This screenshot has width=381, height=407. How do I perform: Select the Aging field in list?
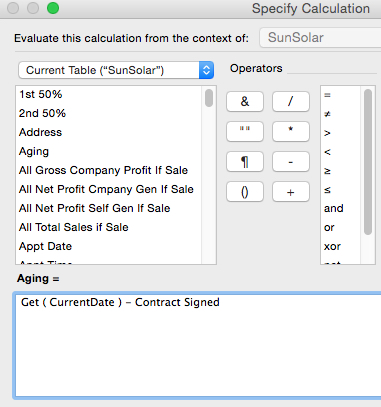point(34,151)
